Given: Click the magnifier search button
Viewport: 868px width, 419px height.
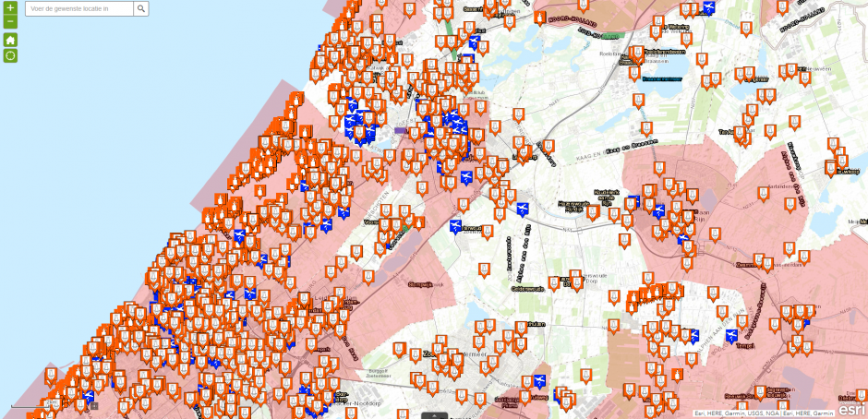Looking at the screenshot, I should click(141, 8).
